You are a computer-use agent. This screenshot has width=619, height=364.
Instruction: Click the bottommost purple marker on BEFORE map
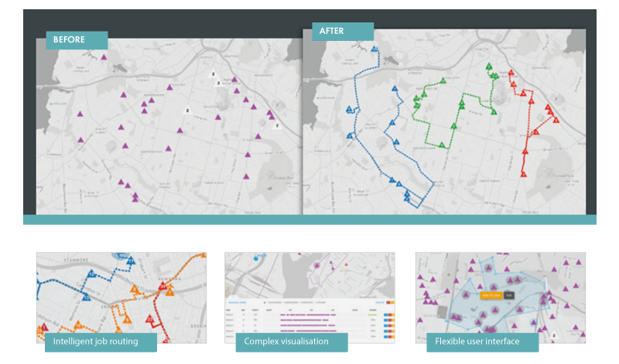point(135,198)
